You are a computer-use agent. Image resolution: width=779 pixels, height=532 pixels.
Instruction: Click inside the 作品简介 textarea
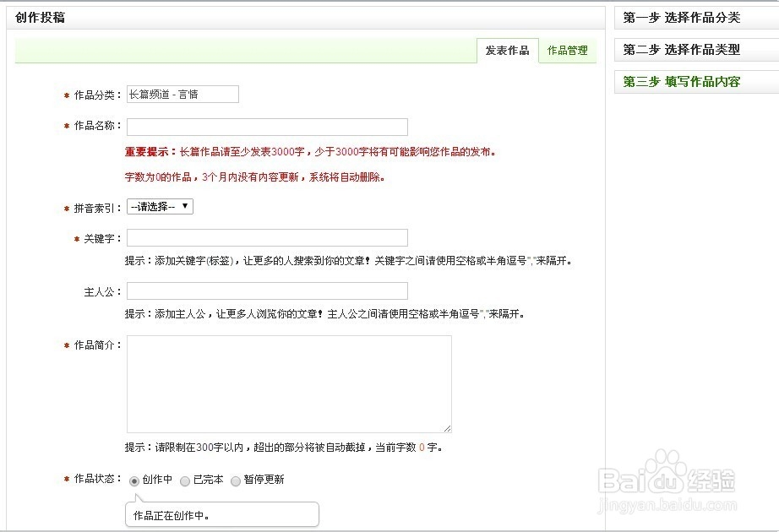[289, 384]
